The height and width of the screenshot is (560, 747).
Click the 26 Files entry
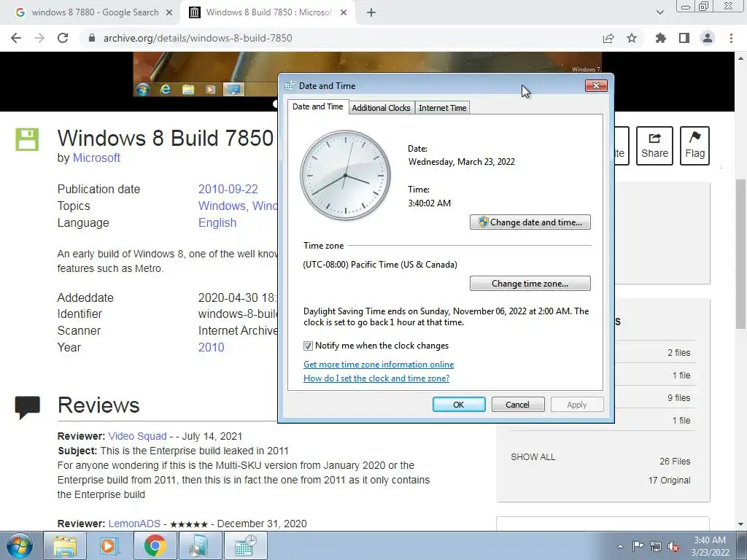675,462
